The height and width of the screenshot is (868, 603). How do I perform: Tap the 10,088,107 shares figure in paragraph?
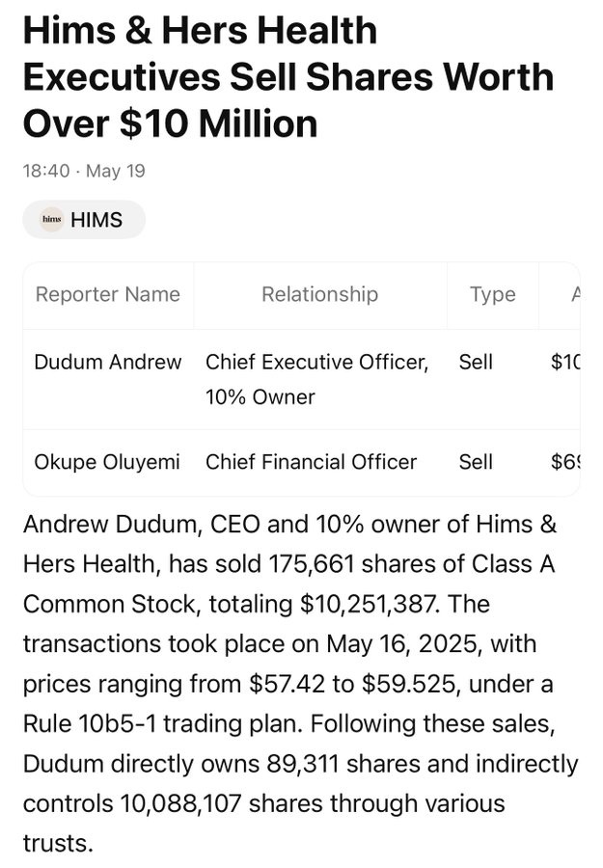pyautogui.click(x=180, y=803)
